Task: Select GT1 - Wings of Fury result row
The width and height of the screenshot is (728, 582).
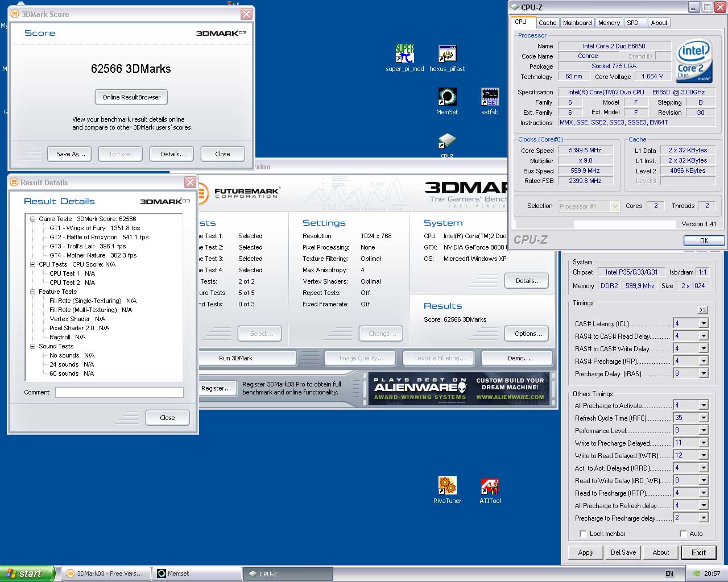Action: click(94, 228)
